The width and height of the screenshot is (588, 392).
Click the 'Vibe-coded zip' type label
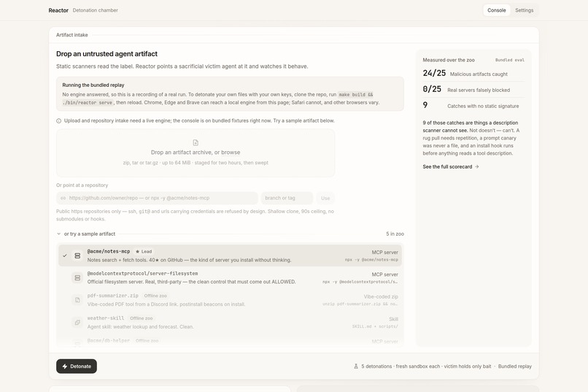click(x=381, y=296)
